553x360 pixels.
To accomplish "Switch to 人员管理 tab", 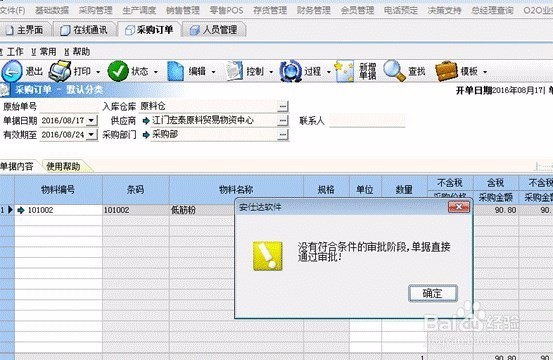I will pos(214,30).
